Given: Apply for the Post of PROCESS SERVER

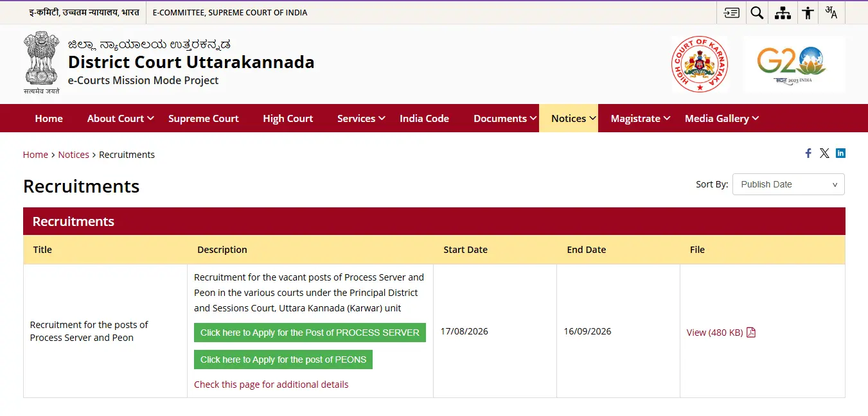Looking at the screenshot, I should click(310, 333).
